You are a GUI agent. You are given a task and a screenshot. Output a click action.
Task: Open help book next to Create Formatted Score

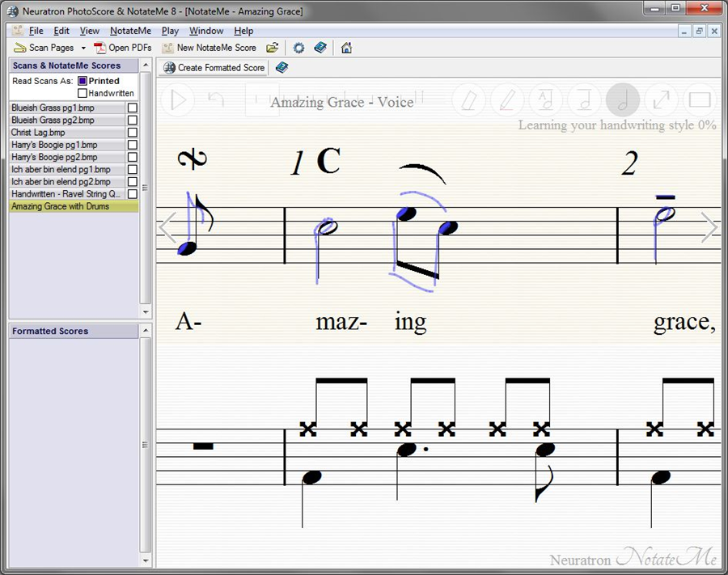[281, 68]
